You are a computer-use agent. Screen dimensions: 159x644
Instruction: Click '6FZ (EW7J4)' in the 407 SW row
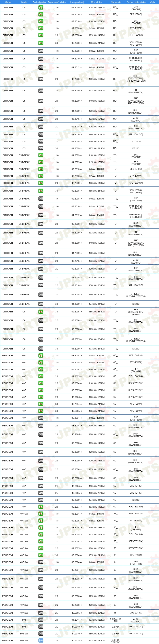[x=136, y=514]
